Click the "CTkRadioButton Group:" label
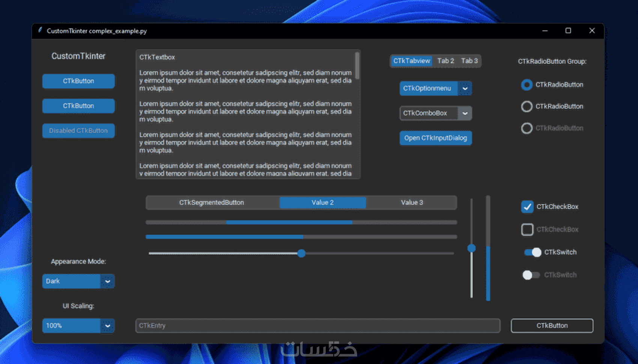This screenshot has height=364, width=638. 552,62
